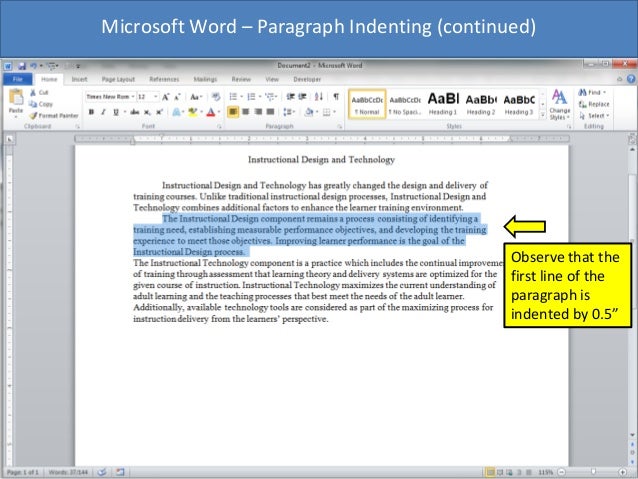638x479 pixels.
Task: Apply the Heading 1 style
Action: click(443, 104)
